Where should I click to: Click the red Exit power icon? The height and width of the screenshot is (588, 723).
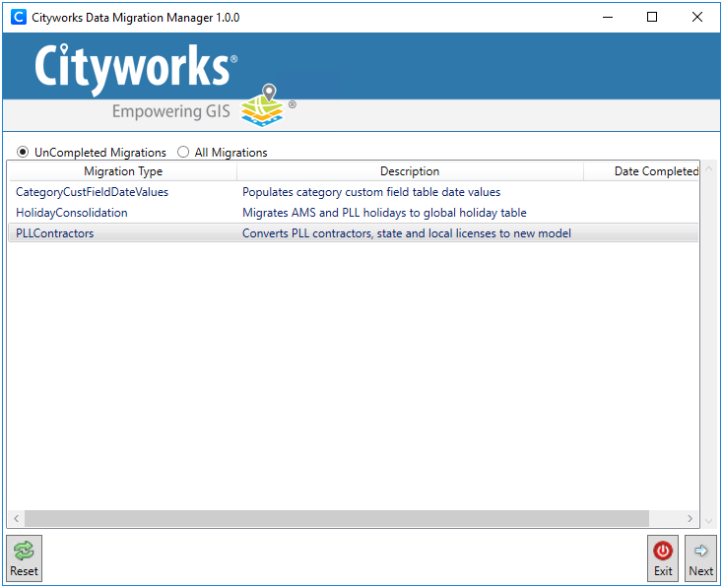coord(663,552)
